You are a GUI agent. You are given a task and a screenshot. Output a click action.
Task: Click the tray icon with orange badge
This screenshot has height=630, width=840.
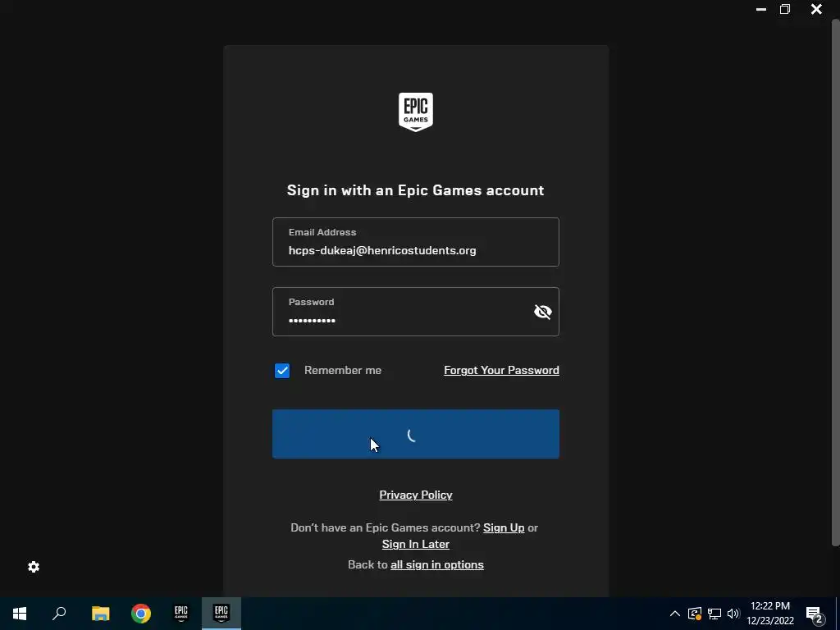(x=695, y=614)
